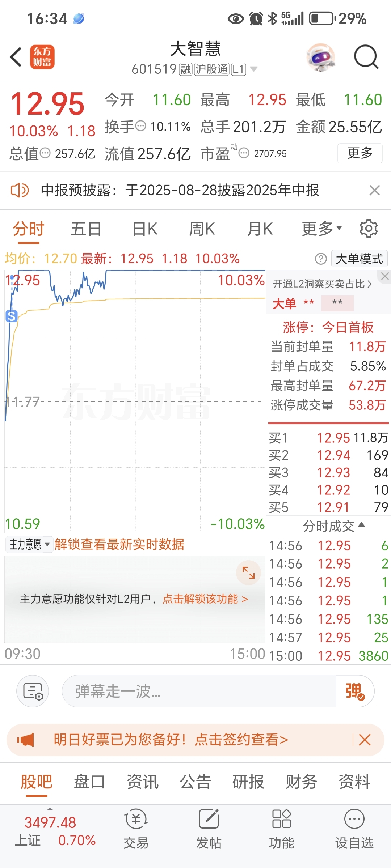Open the 主力意愿 indicator dropdown
Viewport: 391px width, 868px height.
[x=29, y=544]
